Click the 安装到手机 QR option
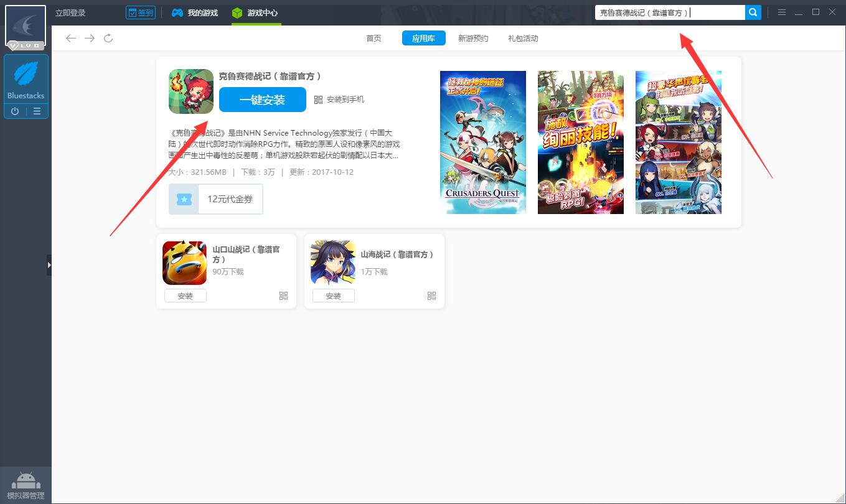This screenshot has height=504, width=846. tap(339, 100)
